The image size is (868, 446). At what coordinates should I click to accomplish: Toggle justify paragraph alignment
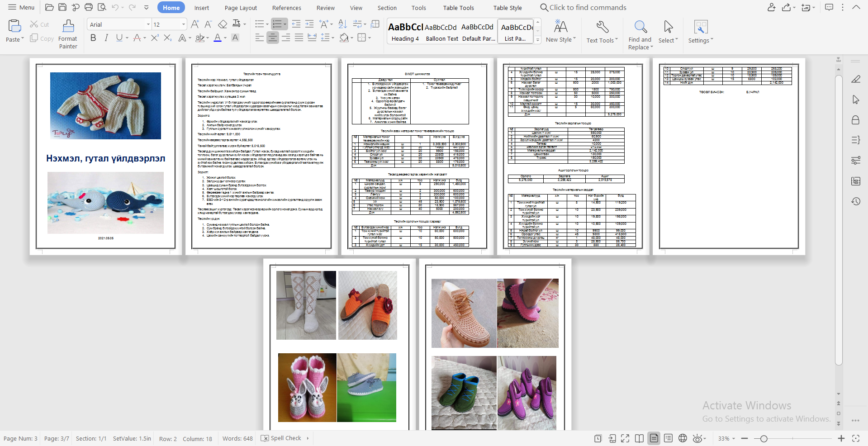point(299,38)
